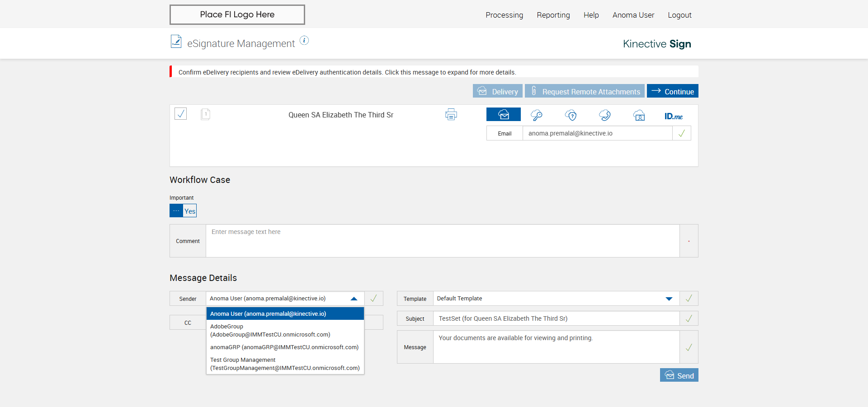Focus the Comment message text field
The image size is (868, 407).
click(442, 241)
